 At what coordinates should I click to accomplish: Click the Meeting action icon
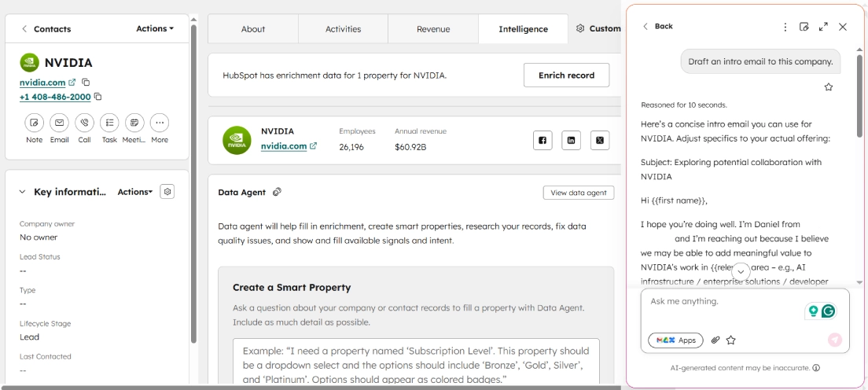[134, 123]
